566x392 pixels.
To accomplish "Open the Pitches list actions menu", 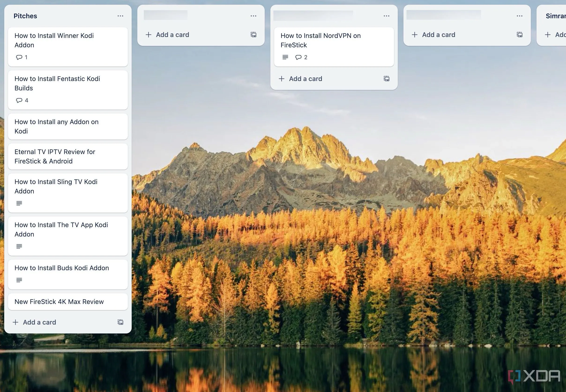I will click(120, 16).
